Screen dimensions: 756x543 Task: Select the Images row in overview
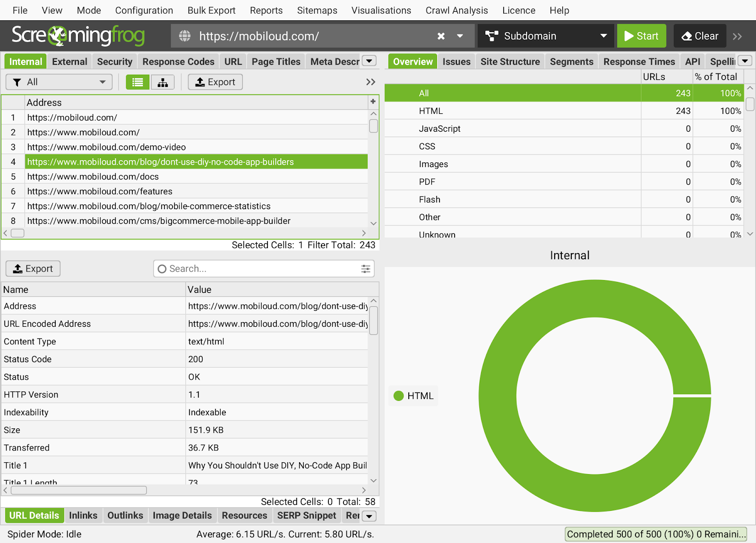coord(564,164)
